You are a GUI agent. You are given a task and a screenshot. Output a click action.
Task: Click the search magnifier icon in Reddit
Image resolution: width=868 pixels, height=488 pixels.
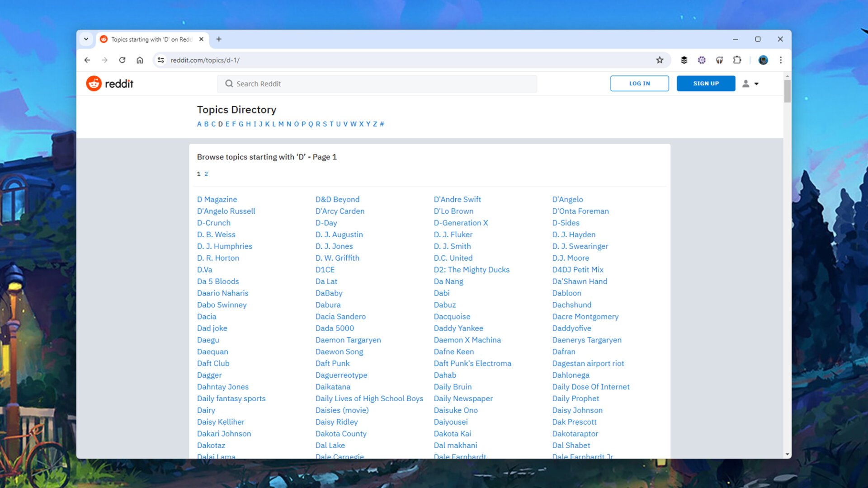pyautogui.click(x=229, y=84)
